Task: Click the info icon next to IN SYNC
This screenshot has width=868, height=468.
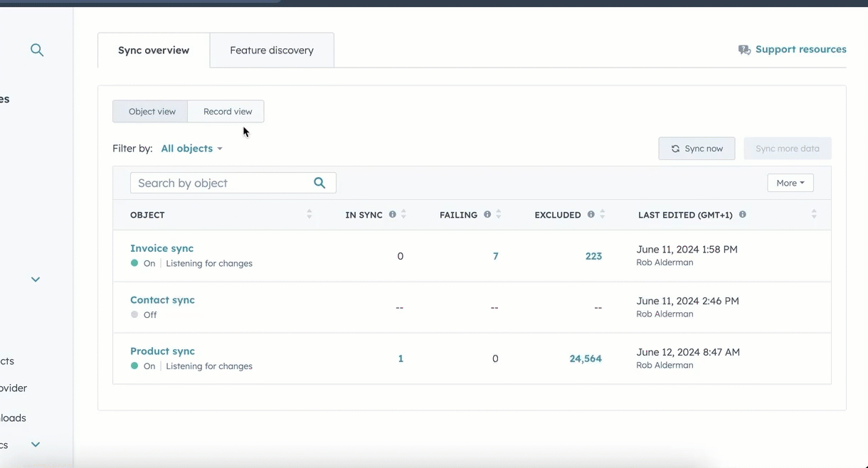Action: point(392,214)
